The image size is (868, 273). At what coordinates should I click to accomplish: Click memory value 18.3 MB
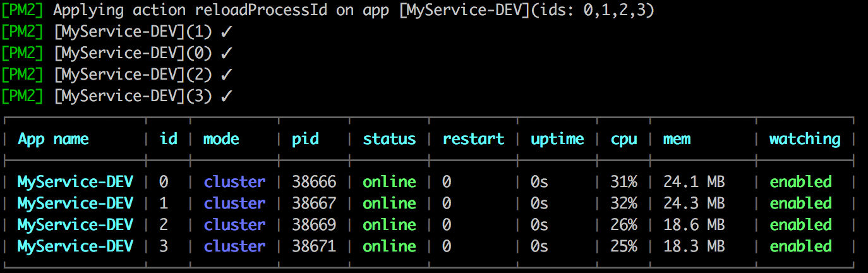pyautogui.click(x=694, y=246)
